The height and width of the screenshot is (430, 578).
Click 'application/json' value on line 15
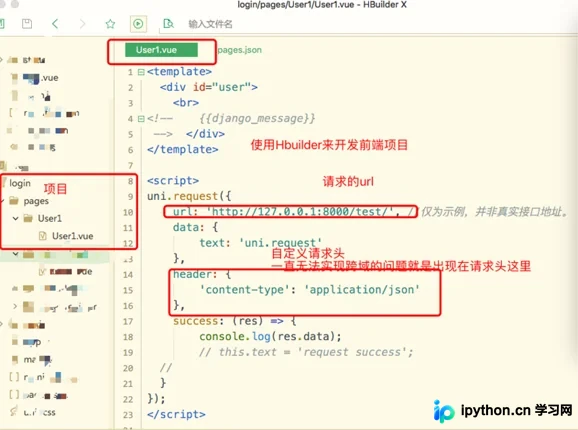362,290
